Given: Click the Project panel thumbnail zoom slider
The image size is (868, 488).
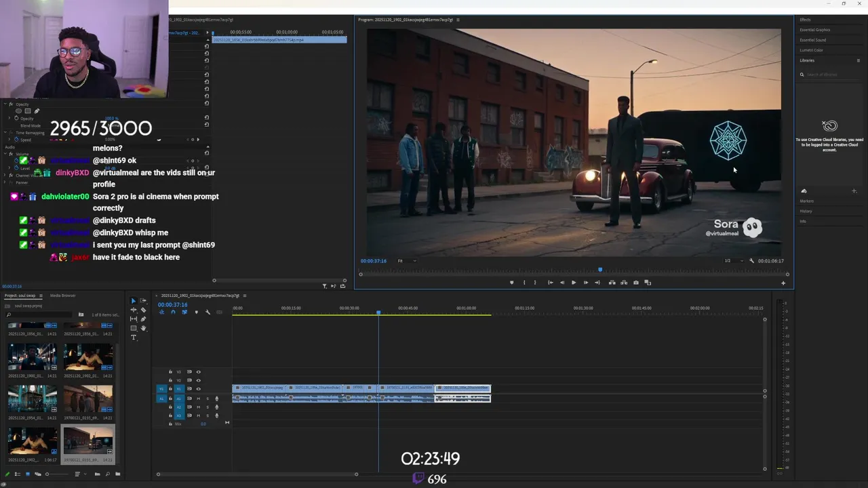Looking at the screenshot, I should point(58,474).
